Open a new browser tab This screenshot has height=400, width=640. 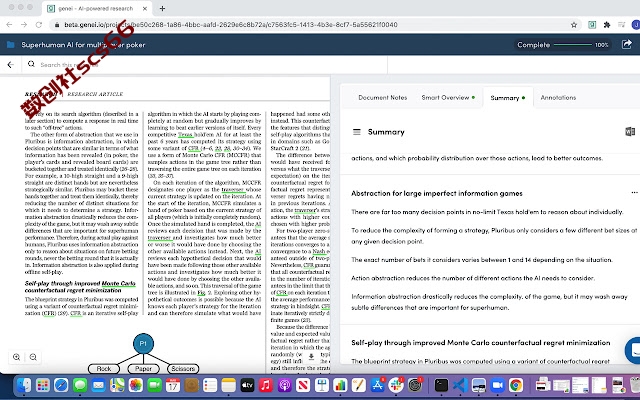click(x=162, y=9)
